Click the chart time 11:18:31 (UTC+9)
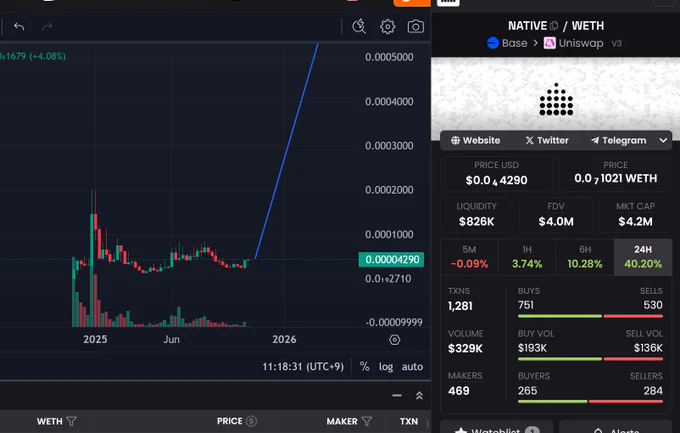The image size is (680, 433). click(303, 367)
